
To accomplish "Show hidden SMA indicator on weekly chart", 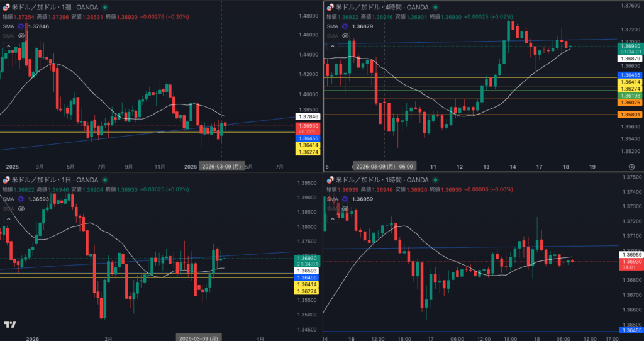I will click(x=21, y=36).
